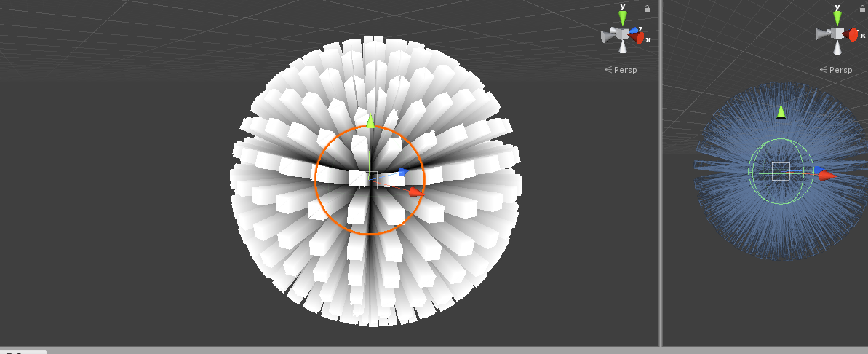Toggle rotation lock icon in shaded scene view
The width and height of the screenshot is (868, 354).
click(647, 9)
